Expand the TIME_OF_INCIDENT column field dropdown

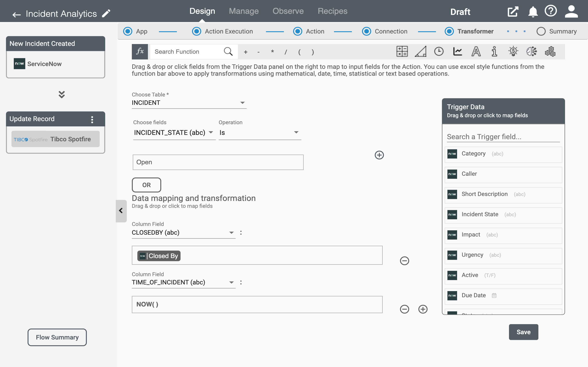pyautogui.click(x=231, y=282)
